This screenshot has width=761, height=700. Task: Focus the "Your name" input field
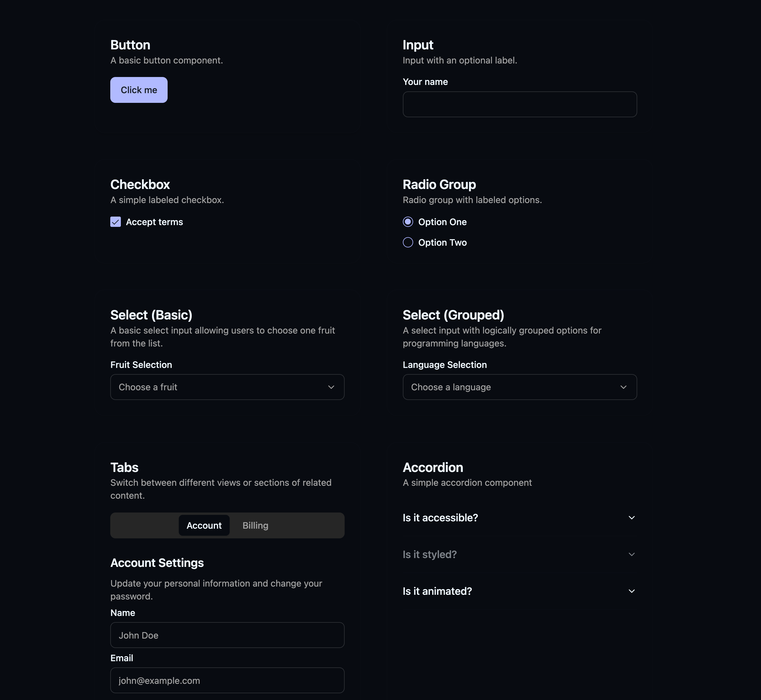click(x=519, y=104)
